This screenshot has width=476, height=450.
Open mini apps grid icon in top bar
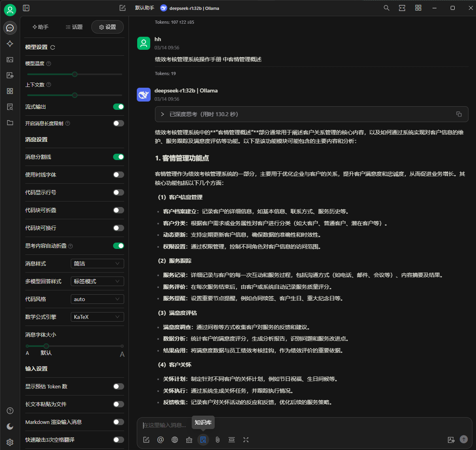coord(418,8)
